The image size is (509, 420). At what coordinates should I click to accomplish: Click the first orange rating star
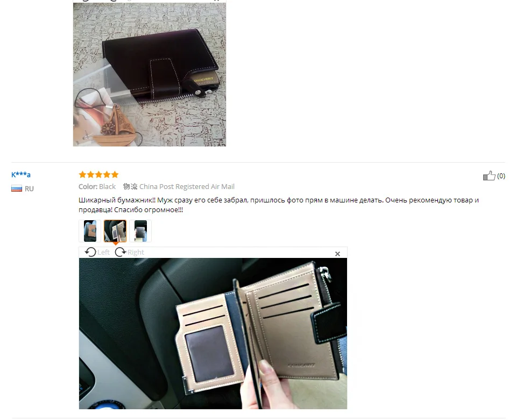point(82,175)
